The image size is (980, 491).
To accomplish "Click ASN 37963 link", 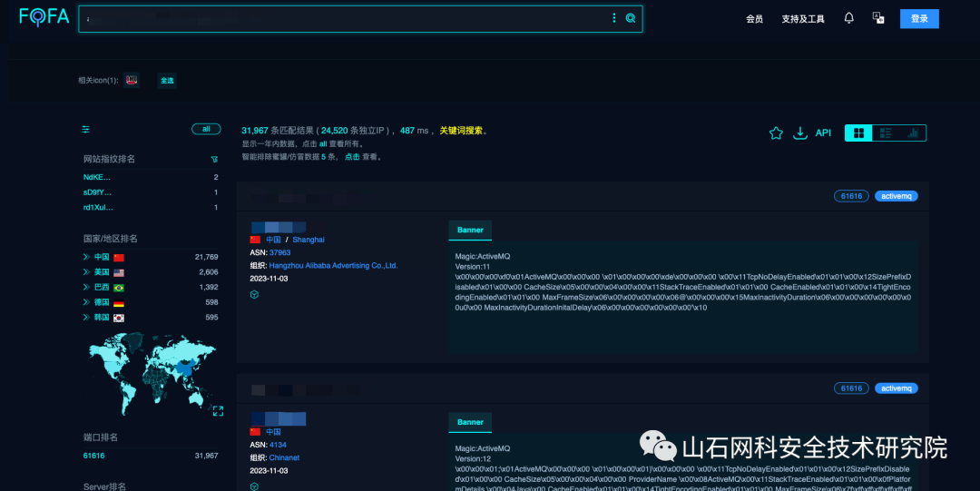I will (x=280, y=252).
